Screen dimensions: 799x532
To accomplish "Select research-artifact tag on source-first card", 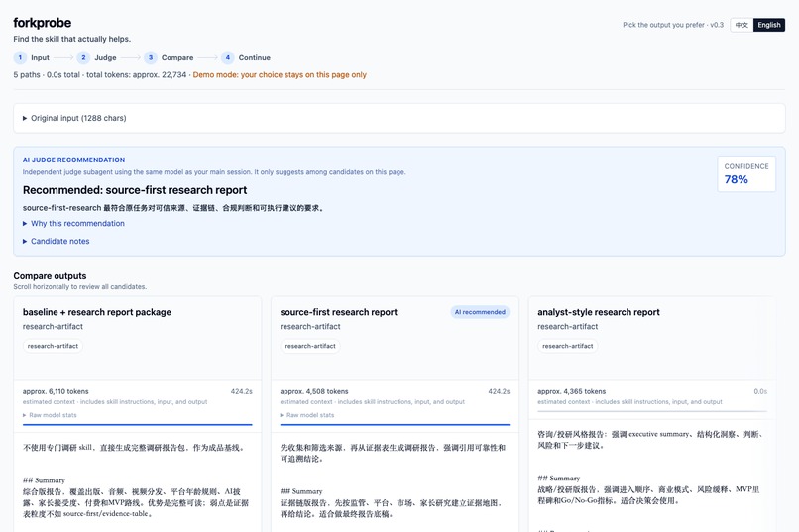I will 310,346.
